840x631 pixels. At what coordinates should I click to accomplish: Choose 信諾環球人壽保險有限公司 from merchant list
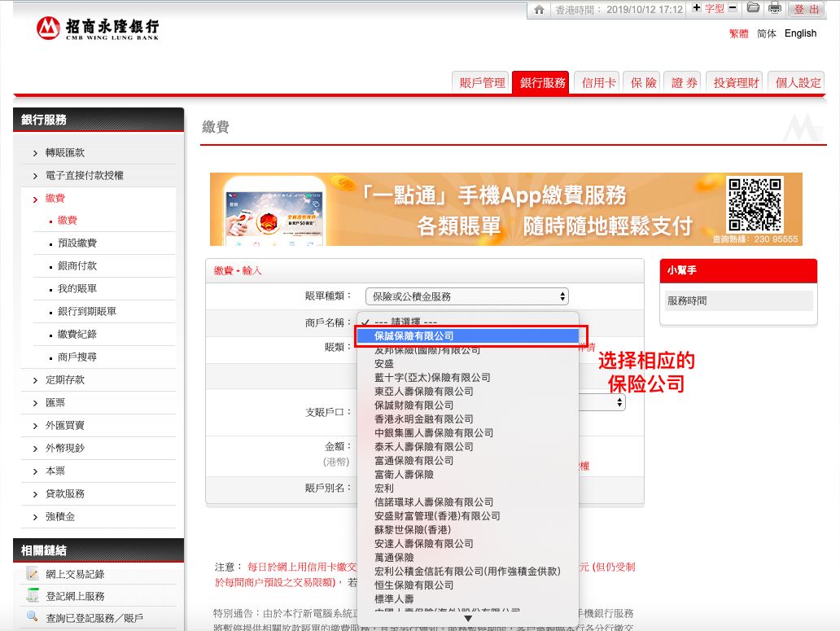(x=468, y=502)
